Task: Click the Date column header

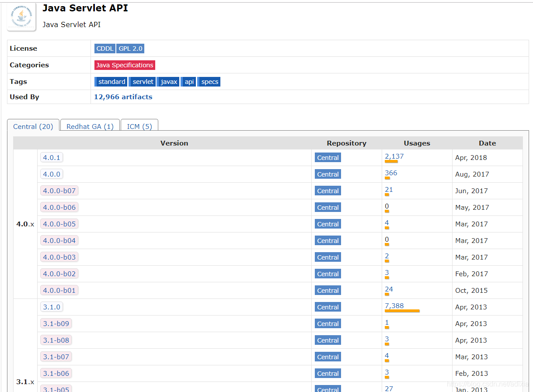Action: pyautogui.click(x=487, y=143)
